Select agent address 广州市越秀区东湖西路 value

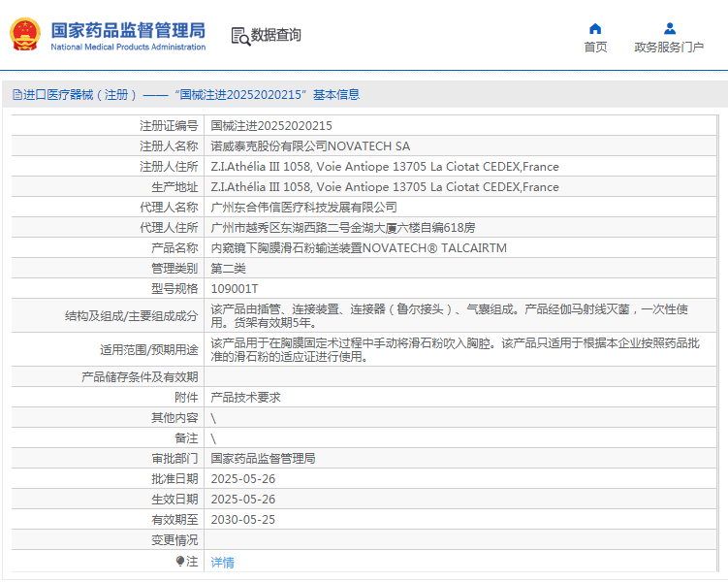(343, 228)
